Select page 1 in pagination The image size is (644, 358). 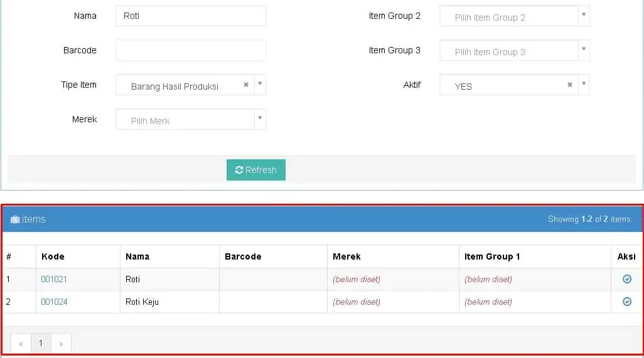click(41, 343)
